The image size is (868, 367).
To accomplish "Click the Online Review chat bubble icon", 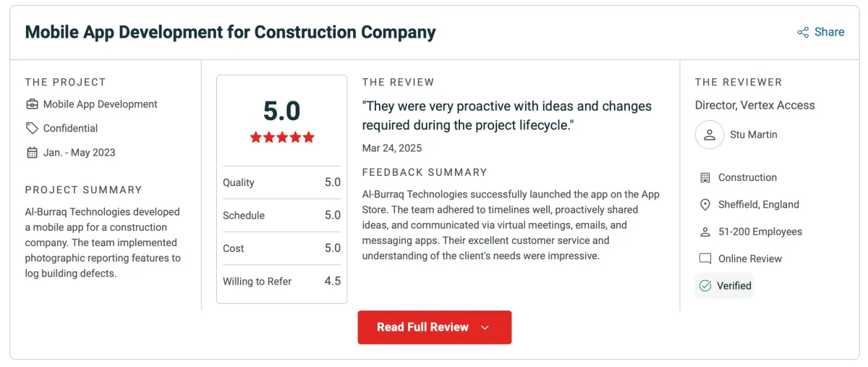I will (705, 259).
